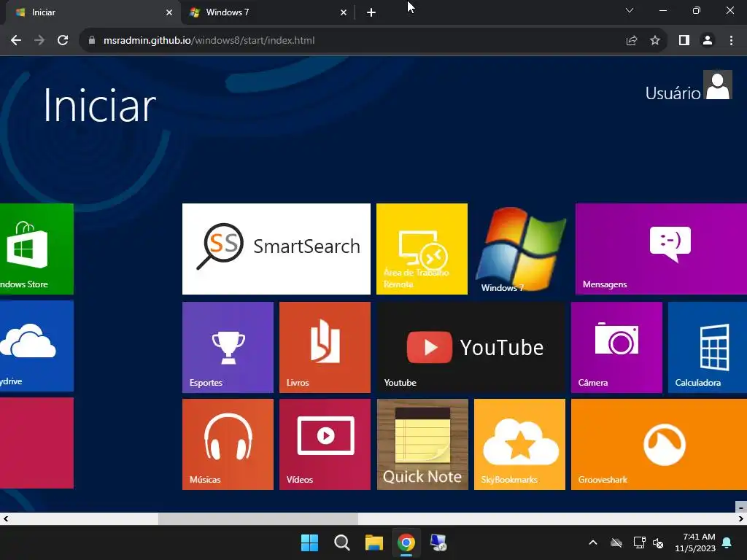747x560 pixels.
Task: Open the Mensagens tile
Action: 661,249
